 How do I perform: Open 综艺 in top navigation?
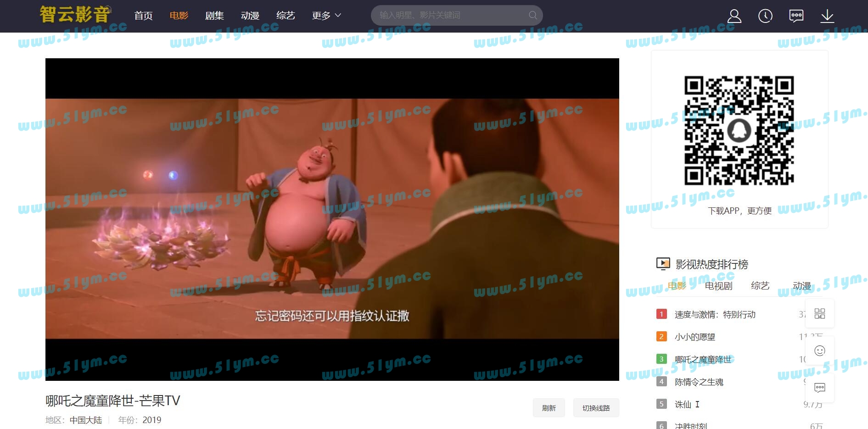click(286, 16)
